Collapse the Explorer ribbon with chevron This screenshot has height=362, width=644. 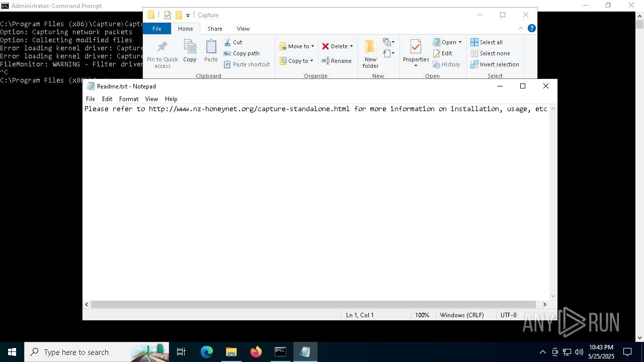(x=521, y=28)
